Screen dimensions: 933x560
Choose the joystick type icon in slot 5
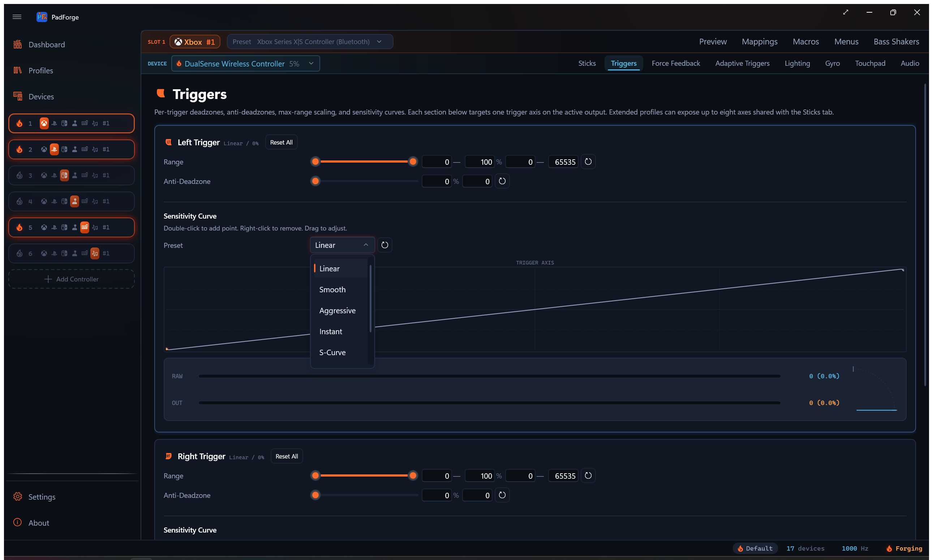[75, 228]
